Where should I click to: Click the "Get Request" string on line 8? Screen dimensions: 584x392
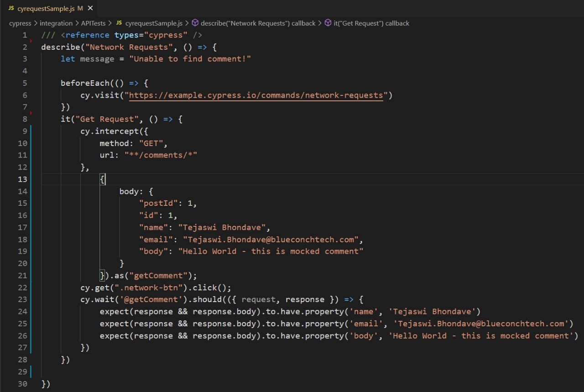(107, 119)
